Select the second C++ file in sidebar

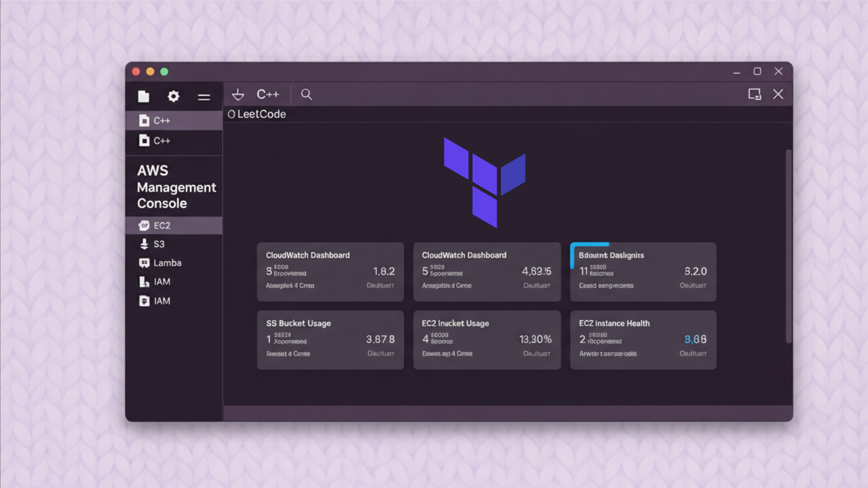[161, 141]
